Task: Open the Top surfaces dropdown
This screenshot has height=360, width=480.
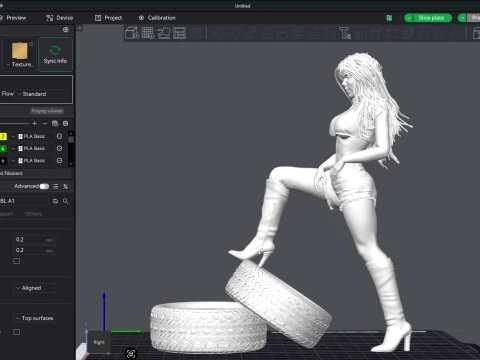Action: click(35, 318)
